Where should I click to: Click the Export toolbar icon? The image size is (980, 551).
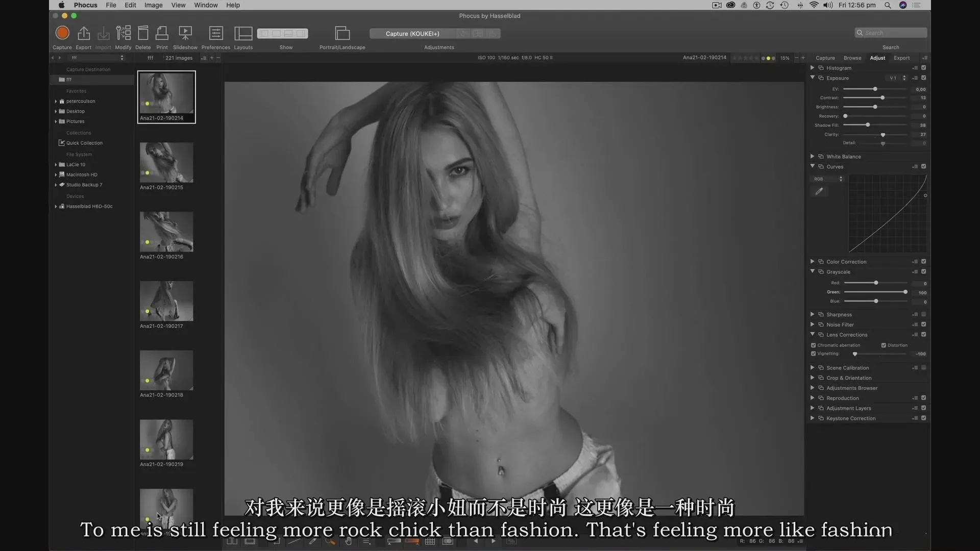[x=83, y=33]
